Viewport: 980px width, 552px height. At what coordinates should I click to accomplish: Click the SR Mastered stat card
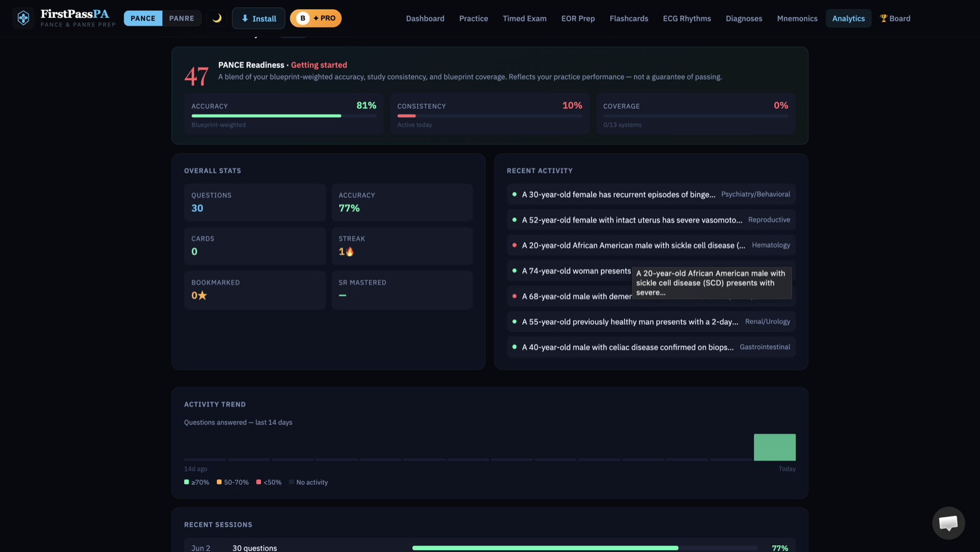(x=402, y=290)
